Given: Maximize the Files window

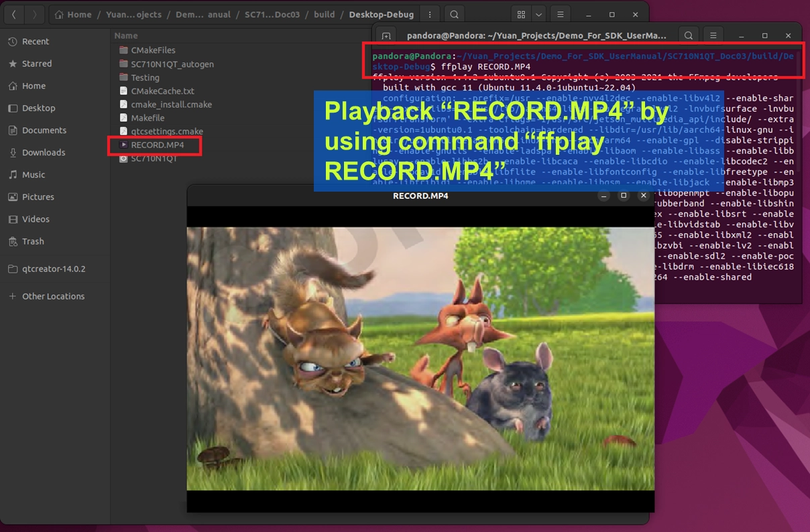Looking at the screenshot, I should (612, 14).
